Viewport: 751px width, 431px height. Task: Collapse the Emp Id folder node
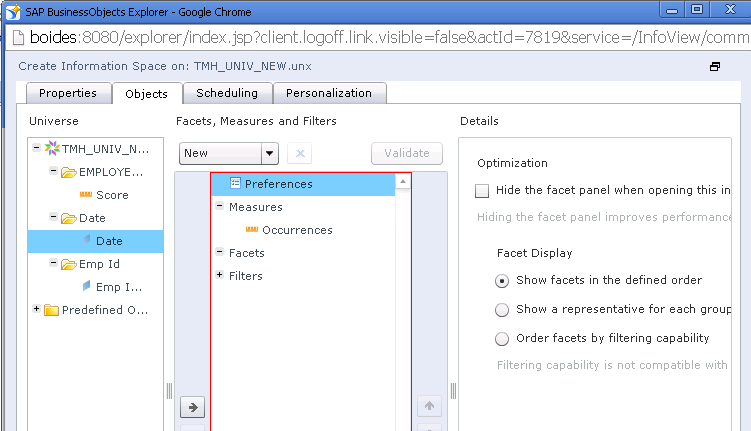click(54, 262)
